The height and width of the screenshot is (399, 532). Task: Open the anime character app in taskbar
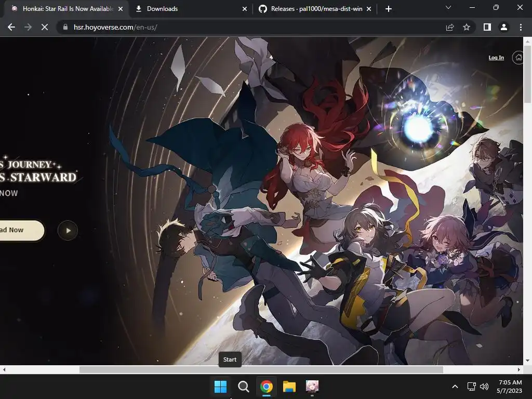[x=312, y=387]
